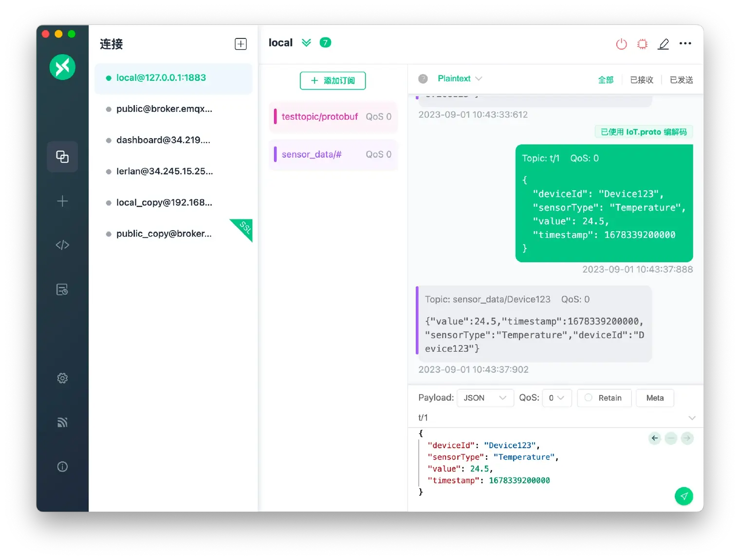Click purple color bar of sensor_data/#
Image resolution: width=740 pixels, height=560 pixels.
click(275, 154)
